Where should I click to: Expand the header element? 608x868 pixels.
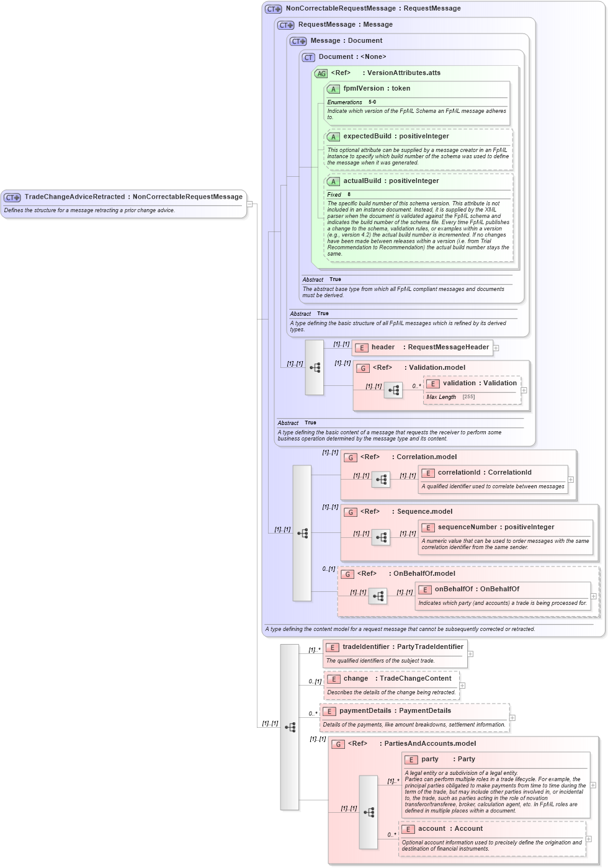[496, 348]
